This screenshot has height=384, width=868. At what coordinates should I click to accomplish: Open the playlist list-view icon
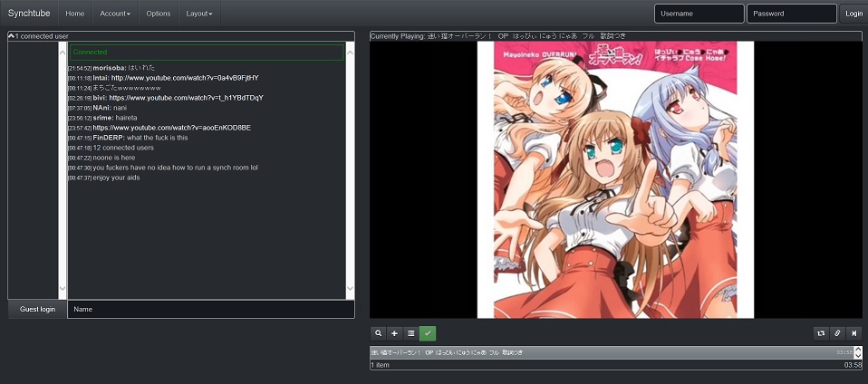click(410, 333)
